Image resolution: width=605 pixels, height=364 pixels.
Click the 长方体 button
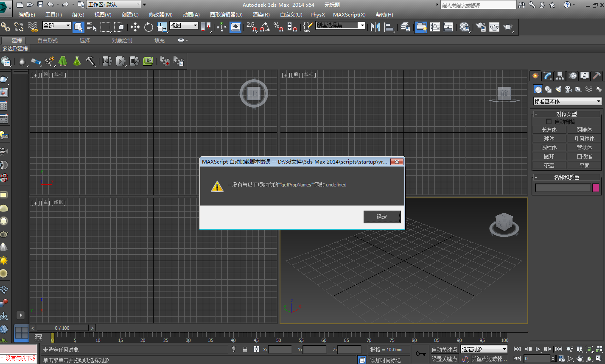(x=549, y=130)
